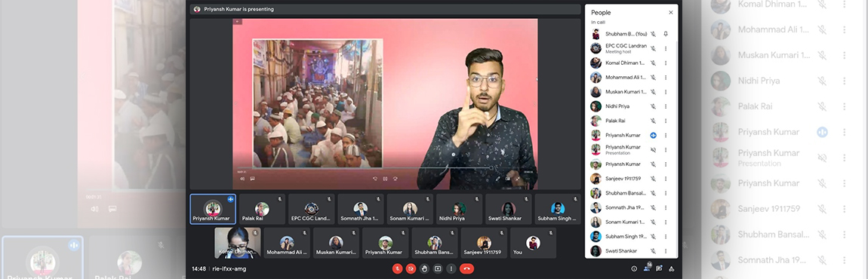Mute EPC CGC Landran in People list
Viewport: 868px width, 279px height.
coord(653,49)
